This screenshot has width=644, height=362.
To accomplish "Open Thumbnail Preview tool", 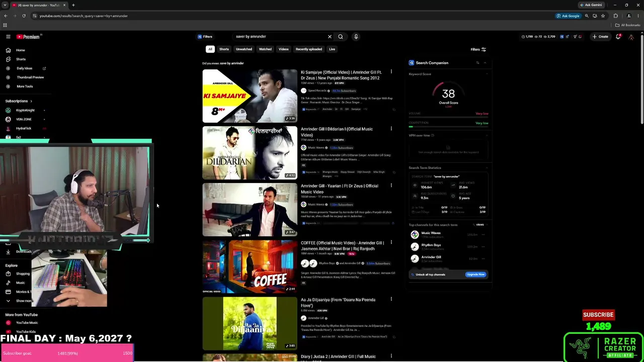I will tap(30, 77).
